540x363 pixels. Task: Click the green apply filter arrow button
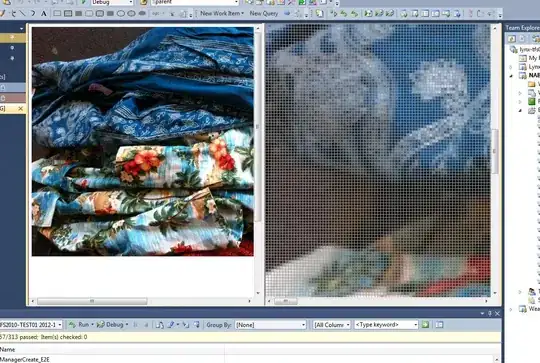point(425,324)
